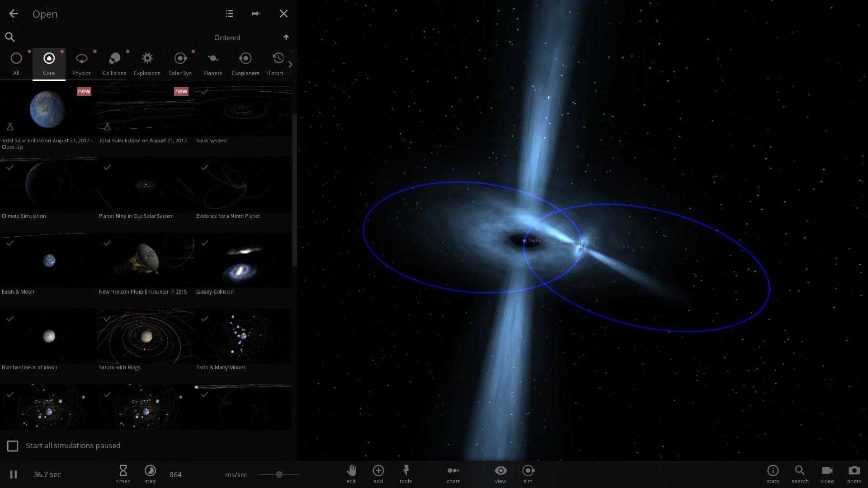The width and height of the screenshot is (868, 488).
Task: Click the pause playback control button
Action: click(x=13, y=474)
